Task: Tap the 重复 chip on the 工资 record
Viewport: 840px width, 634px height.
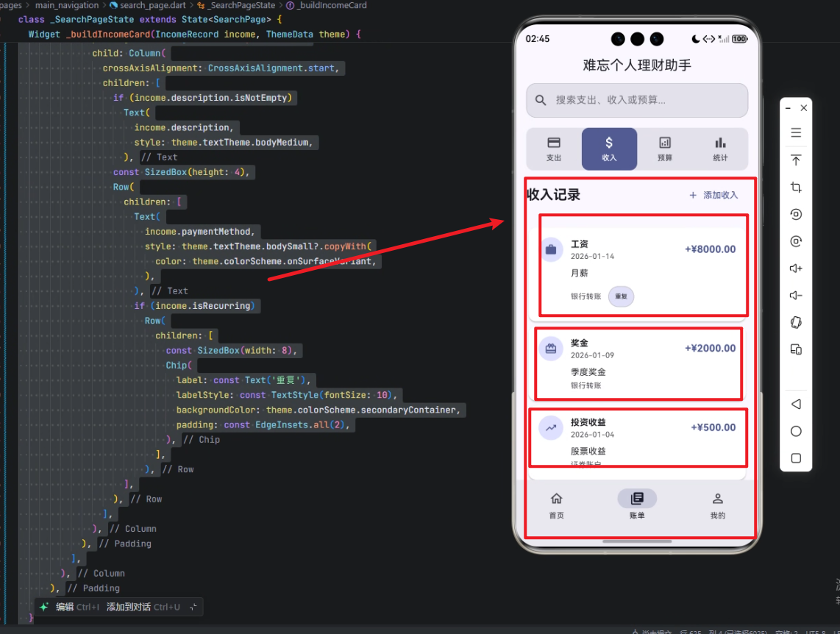Action: pyautogui.click(x=621, y=296)
